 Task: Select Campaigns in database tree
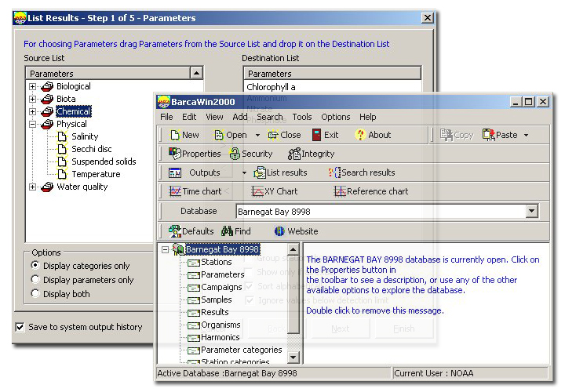(x=221, y=287)
